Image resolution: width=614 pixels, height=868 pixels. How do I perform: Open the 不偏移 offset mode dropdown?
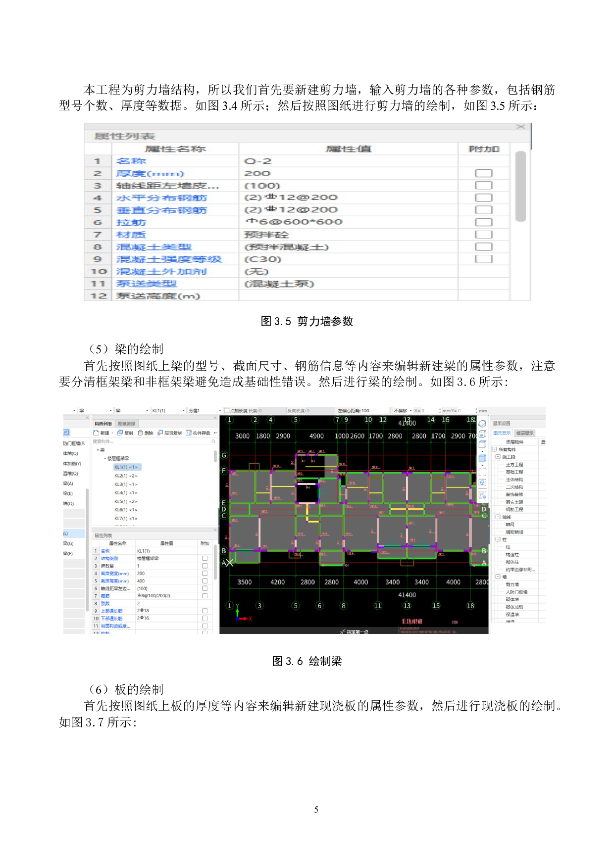[x=410, y=411]
